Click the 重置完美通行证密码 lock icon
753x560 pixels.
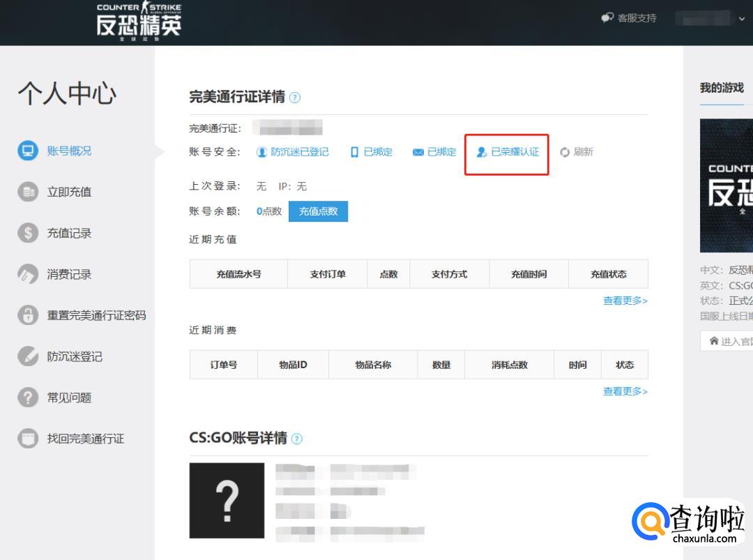pos(28,315)
